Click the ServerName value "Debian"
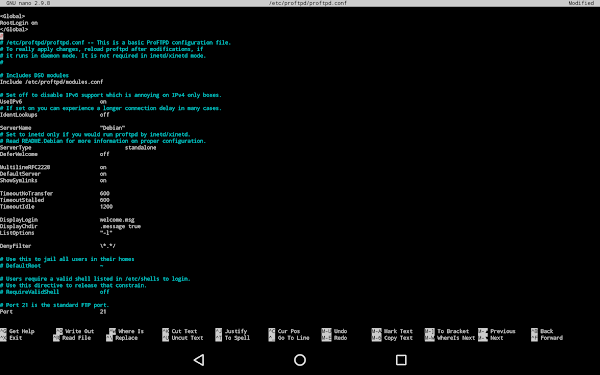This screenshot has height=375, width=600. 112,128
